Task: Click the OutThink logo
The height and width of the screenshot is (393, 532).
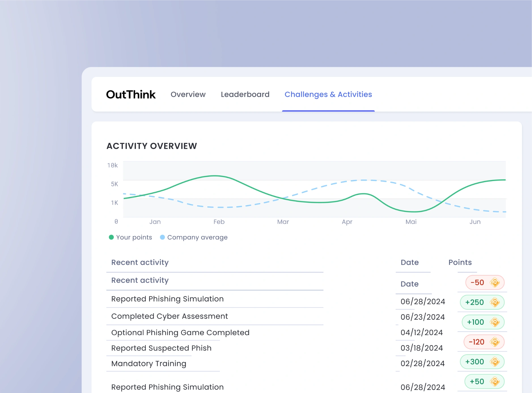Action: (x=131, y=94)
